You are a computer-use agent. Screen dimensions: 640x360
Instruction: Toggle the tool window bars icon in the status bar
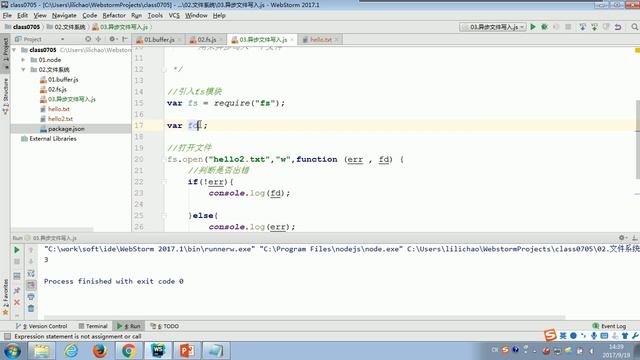7,336
